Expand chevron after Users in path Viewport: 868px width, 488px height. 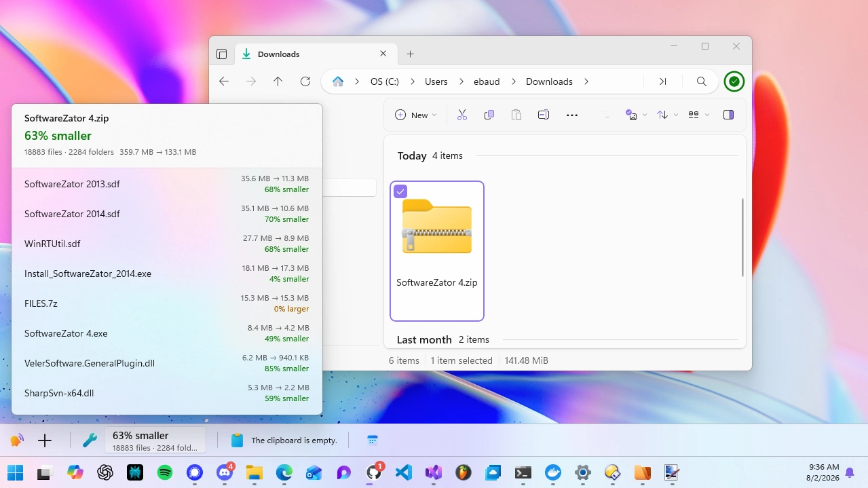point(461,81)
